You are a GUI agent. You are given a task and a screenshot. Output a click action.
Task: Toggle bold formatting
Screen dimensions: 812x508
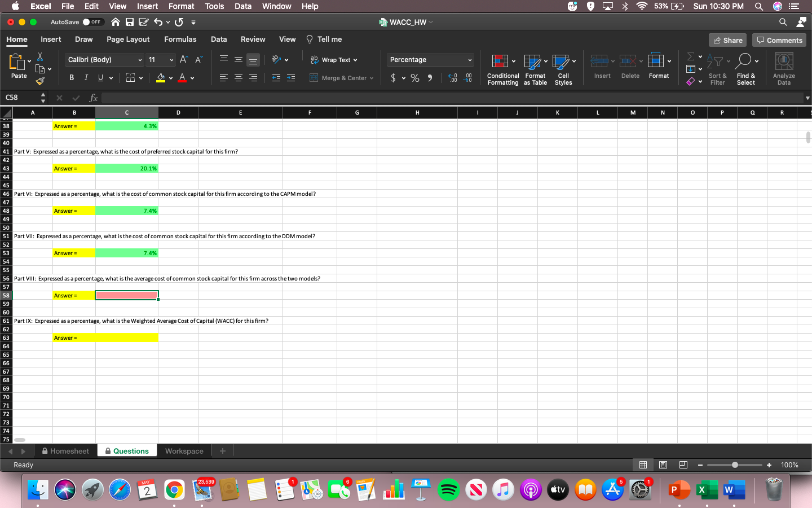coord(71,77)
